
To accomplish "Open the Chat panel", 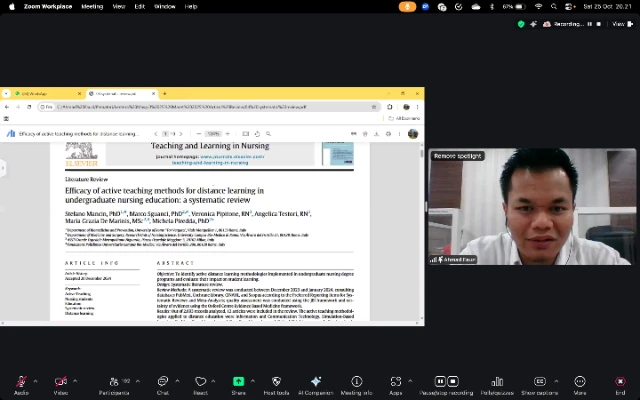I will [x=162, y=382].
